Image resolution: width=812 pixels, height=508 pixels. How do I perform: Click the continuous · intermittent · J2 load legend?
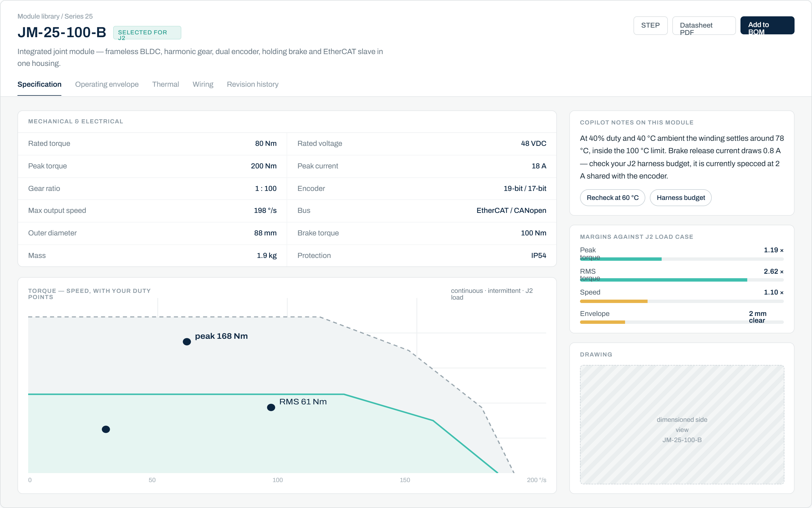(492, 294)
